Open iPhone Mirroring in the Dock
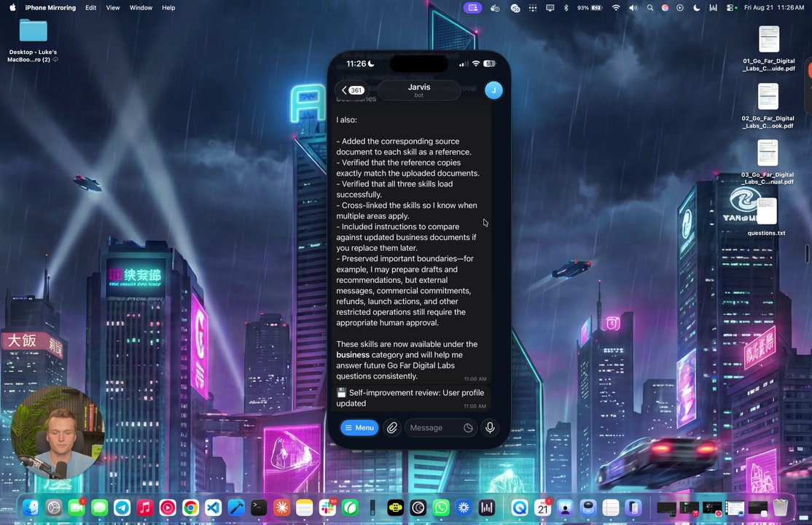This screenshot has width=812, height=525. (x=633, y=508)
